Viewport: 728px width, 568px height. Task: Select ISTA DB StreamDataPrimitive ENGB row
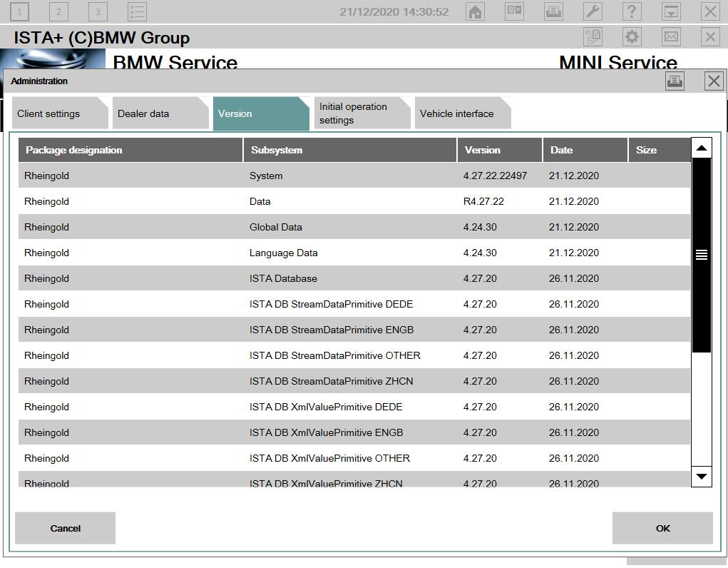click(354, 330)
